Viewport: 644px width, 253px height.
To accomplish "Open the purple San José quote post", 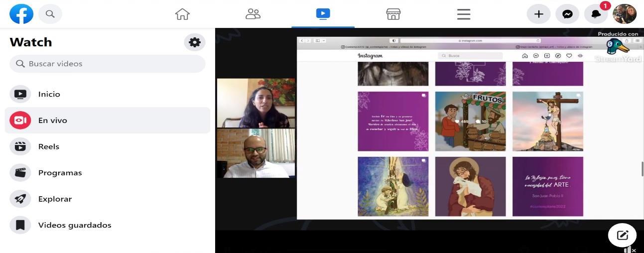I will click(x=393, y=121).
